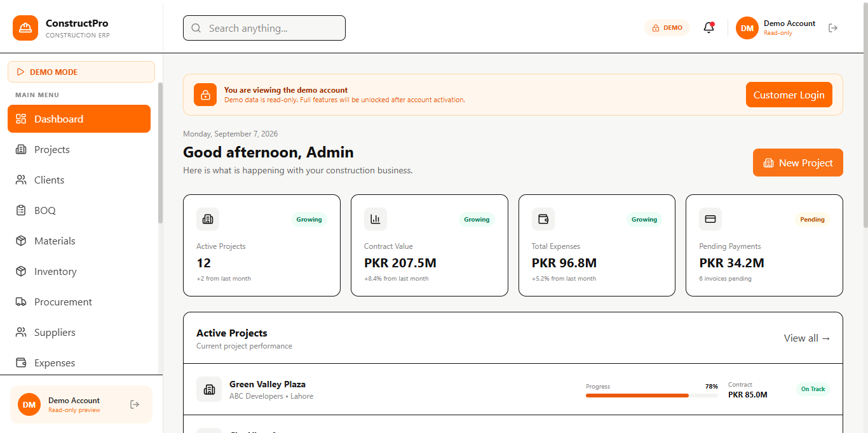Click the Active Projects building icon

click(208, 219)
